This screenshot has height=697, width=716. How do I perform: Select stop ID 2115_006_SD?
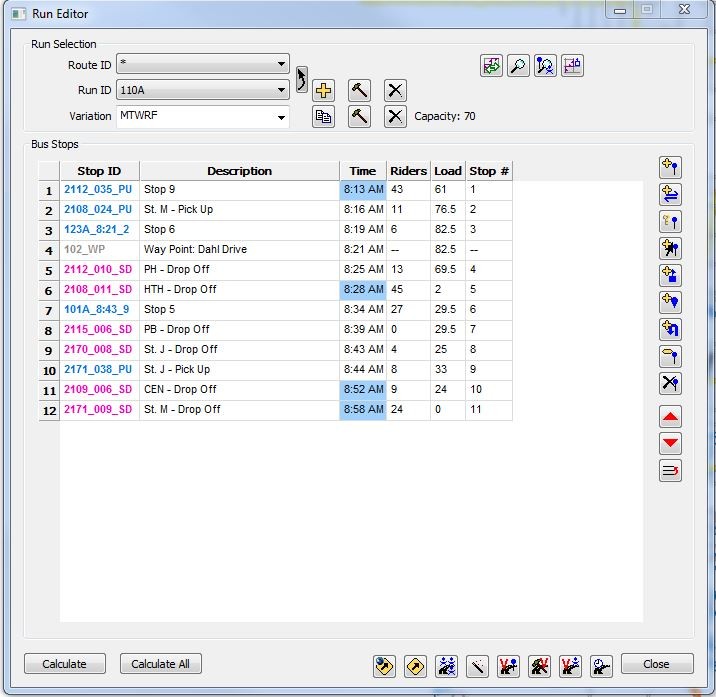(98, 329)
